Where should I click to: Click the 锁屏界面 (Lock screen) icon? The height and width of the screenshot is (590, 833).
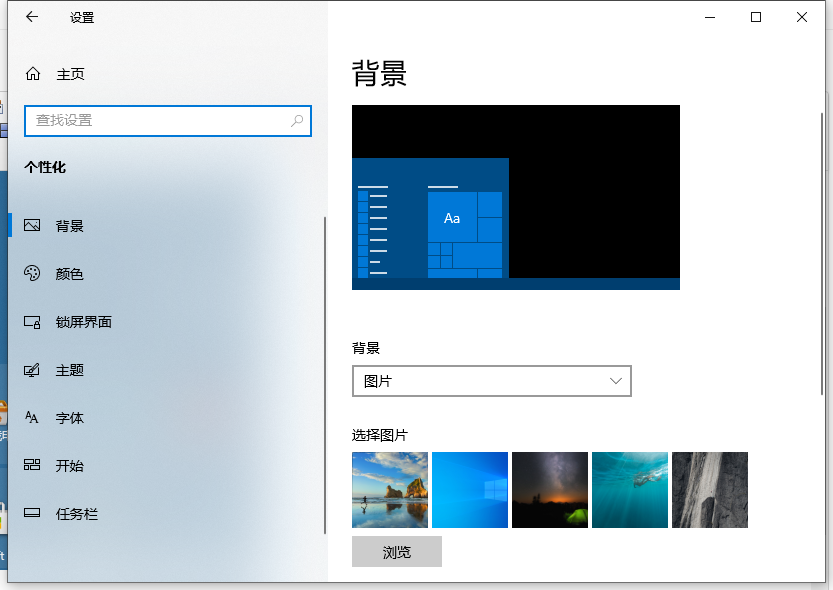pyautogui.click(x=33, y=322)
